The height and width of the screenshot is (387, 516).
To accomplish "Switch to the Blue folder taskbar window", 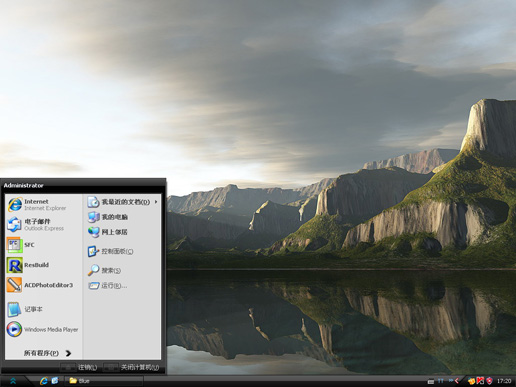I will click(104, 381).
